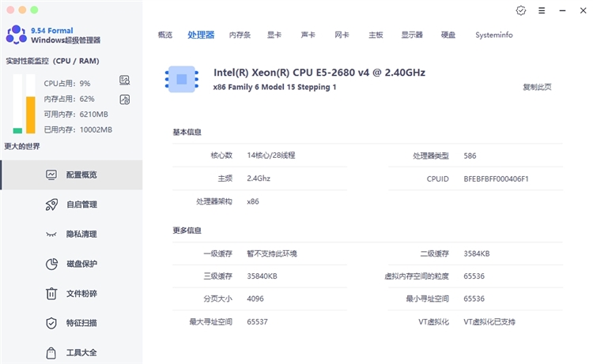The image size is (593, 364).
Task: Open the 声卡 tab
Action: coord(308,35)
